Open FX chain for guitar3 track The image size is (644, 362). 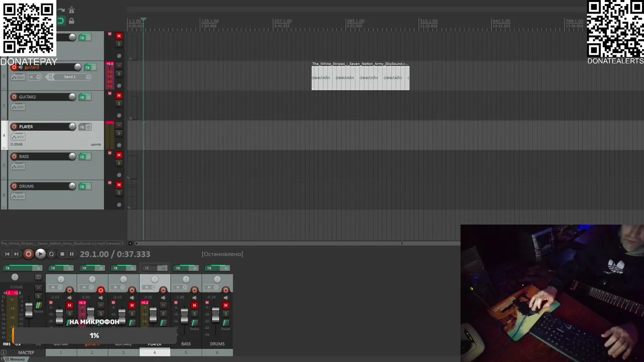coord(88,67)
